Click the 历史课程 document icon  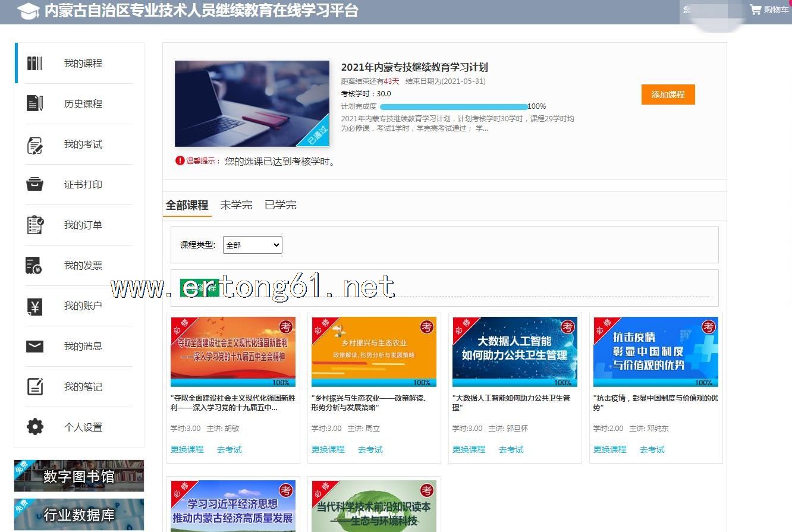(35, 103)
